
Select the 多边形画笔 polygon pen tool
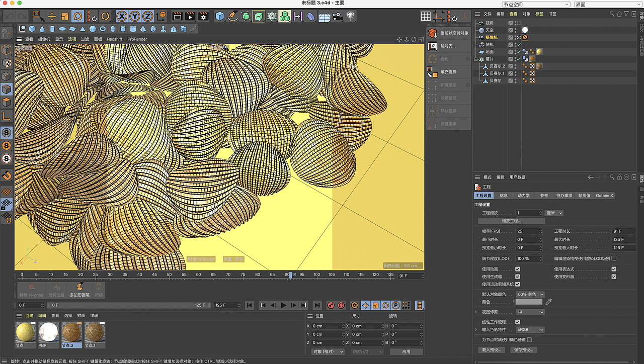pyautogui.click(x=79, y=290)
